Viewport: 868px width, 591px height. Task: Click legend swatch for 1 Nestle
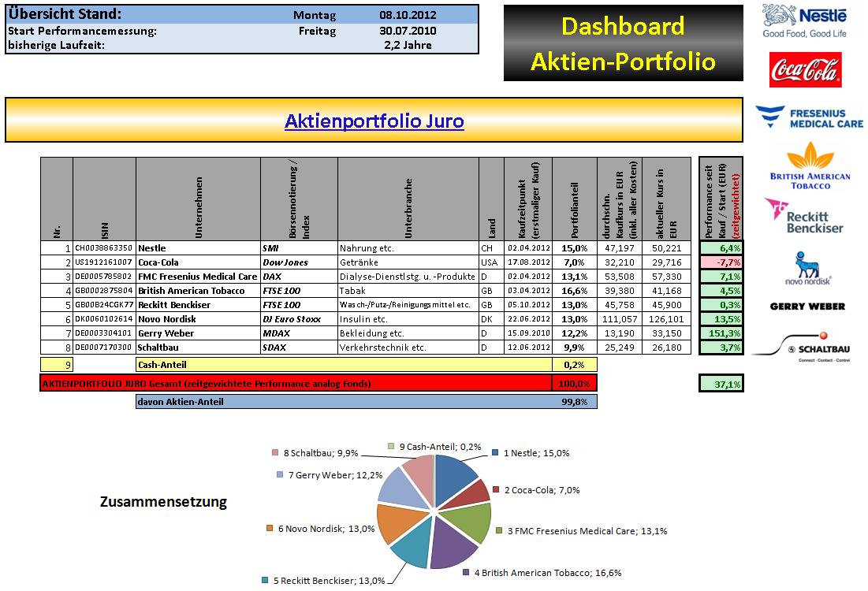click(x=495, y=452)
